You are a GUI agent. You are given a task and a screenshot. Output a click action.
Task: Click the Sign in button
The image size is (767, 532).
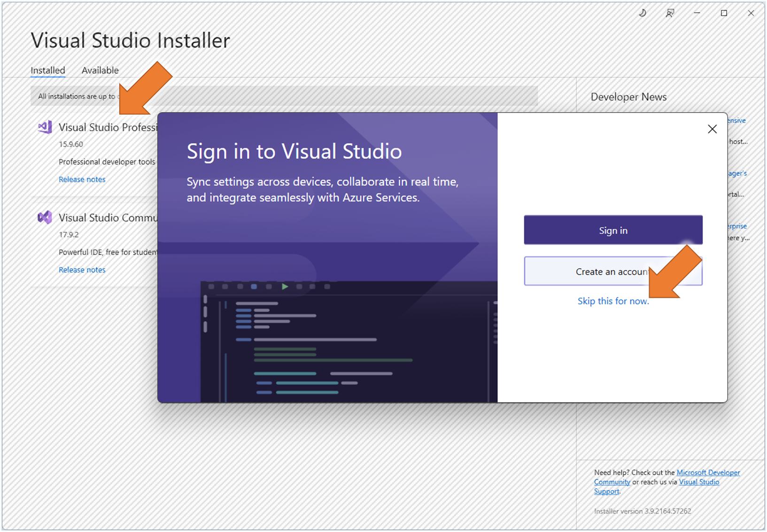(613, 230)
